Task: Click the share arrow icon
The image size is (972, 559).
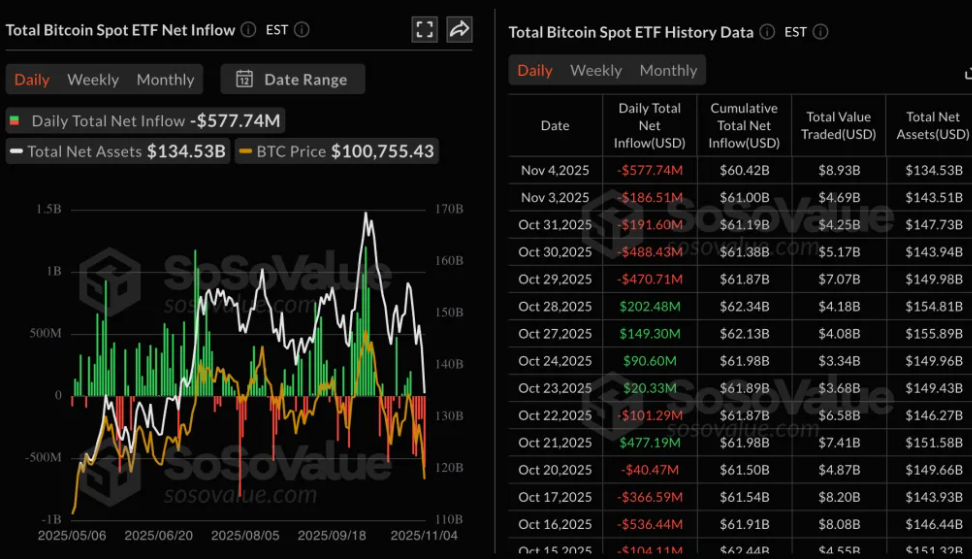Action: tap(459, 30)
